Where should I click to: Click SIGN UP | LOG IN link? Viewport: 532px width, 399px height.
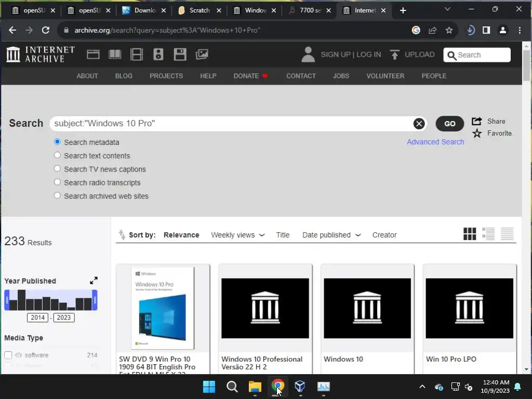(351, 55)
